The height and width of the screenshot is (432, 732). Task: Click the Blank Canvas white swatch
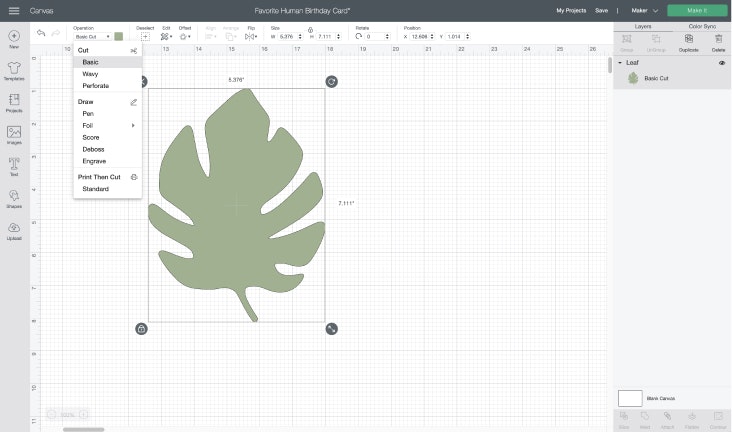point(630,398)
